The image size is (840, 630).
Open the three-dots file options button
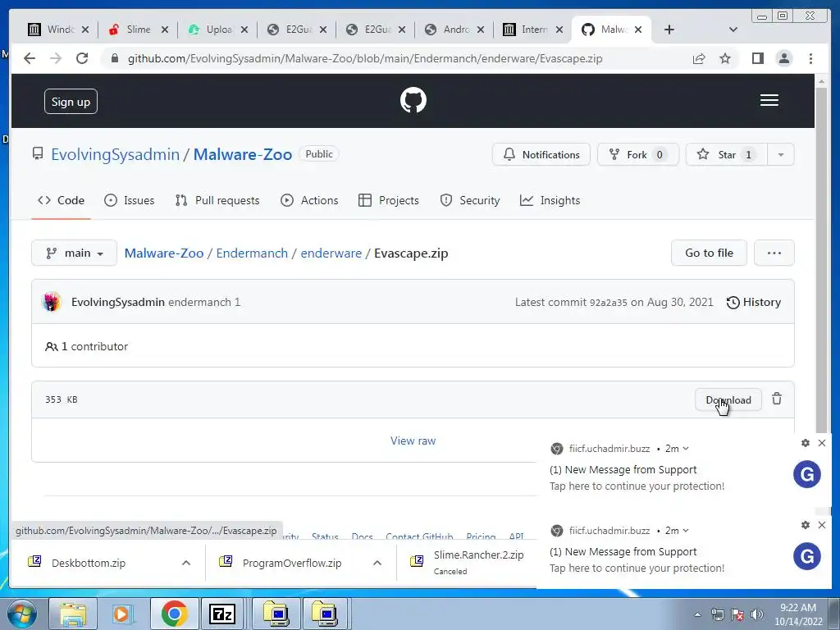[774, 253]
